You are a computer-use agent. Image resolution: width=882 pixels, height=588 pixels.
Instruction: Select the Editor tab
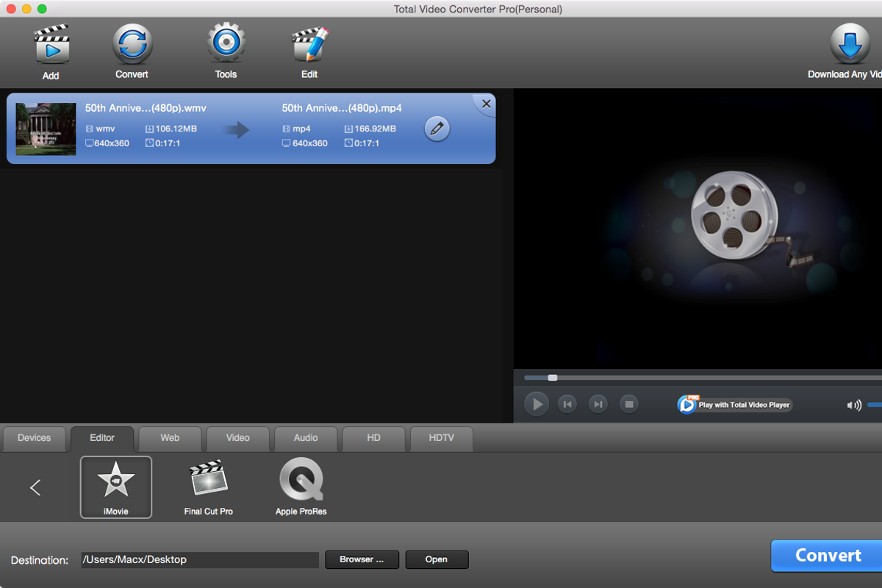pyautogui.click(x=102, y=438)
